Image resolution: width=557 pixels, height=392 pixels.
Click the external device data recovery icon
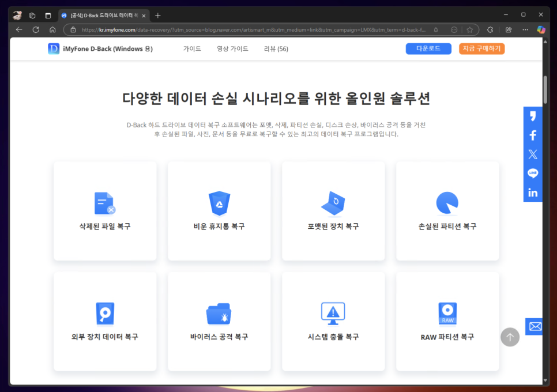point(105,314)
